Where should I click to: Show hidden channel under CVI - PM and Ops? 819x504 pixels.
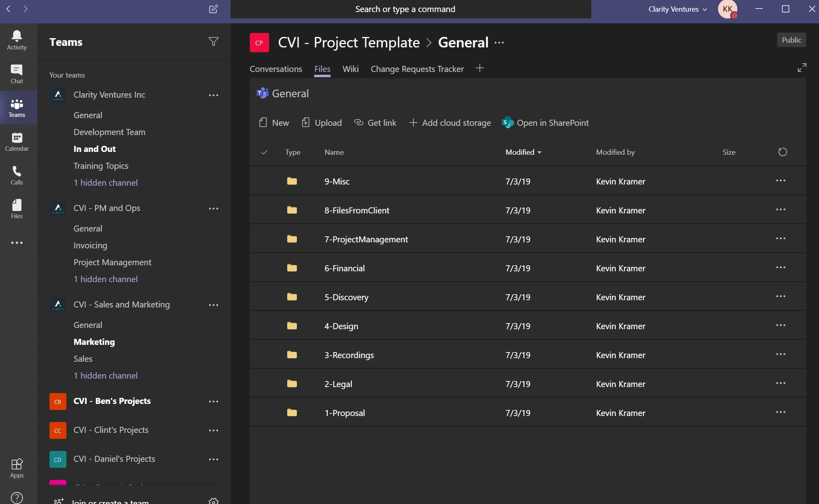(x=105, y=279)
